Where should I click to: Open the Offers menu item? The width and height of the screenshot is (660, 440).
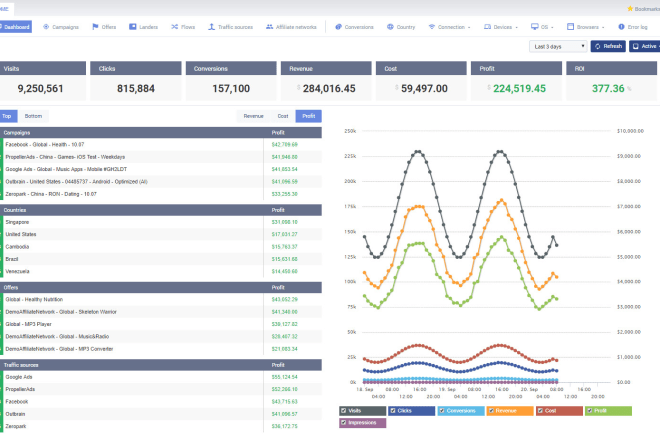click(104, 27)
